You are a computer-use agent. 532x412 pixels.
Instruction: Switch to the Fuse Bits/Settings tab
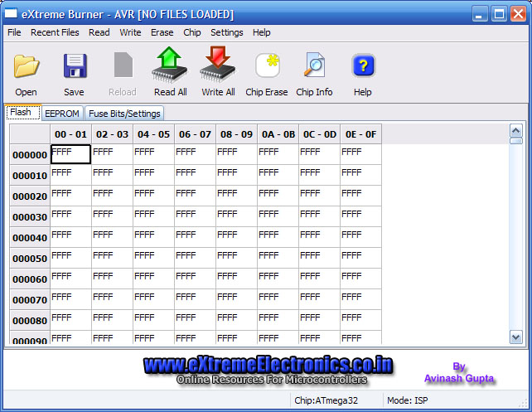tap(124, 114)
